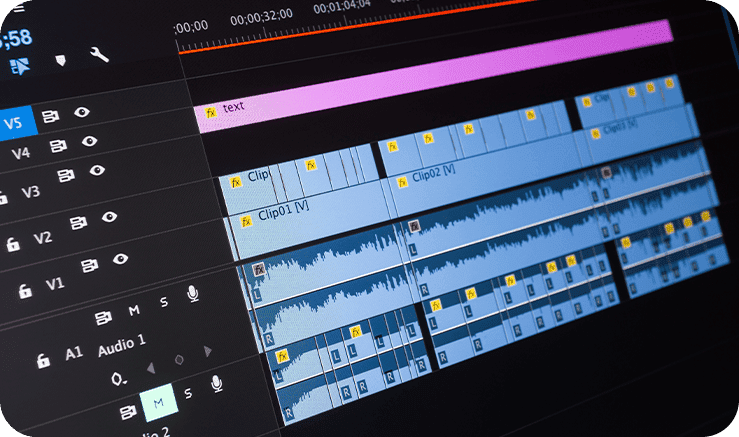
Task: Unmute Audio 2 with the green M button
Action: pyautogui.click(x=159, y=403)
